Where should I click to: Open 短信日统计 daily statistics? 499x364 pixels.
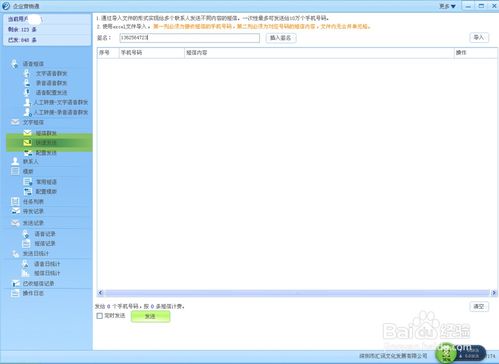coord(47,273)
